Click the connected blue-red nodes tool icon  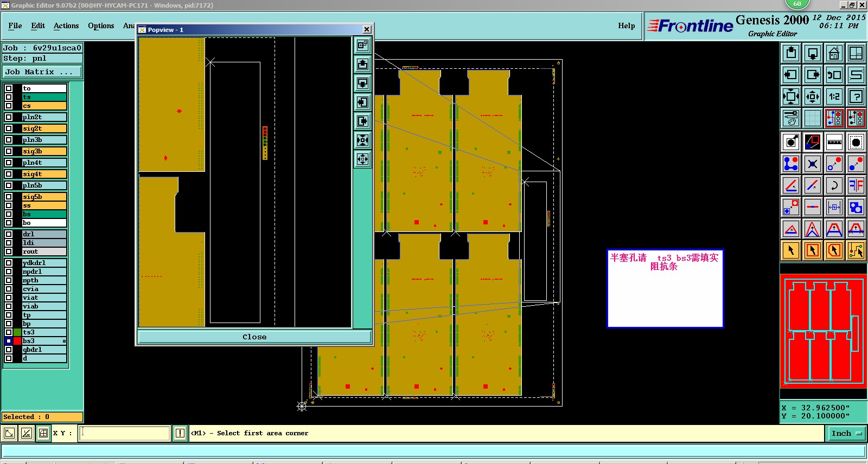click(791, 164)
